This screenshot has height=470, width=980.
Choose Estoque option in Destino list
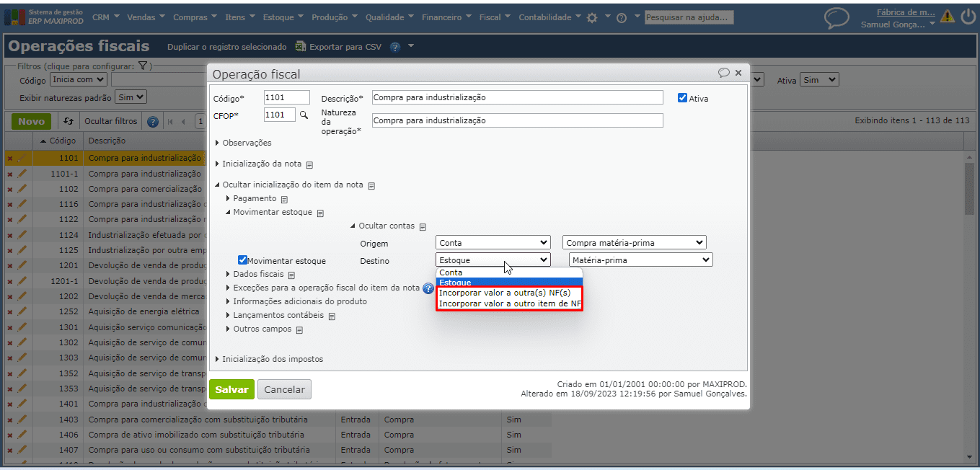509,283
